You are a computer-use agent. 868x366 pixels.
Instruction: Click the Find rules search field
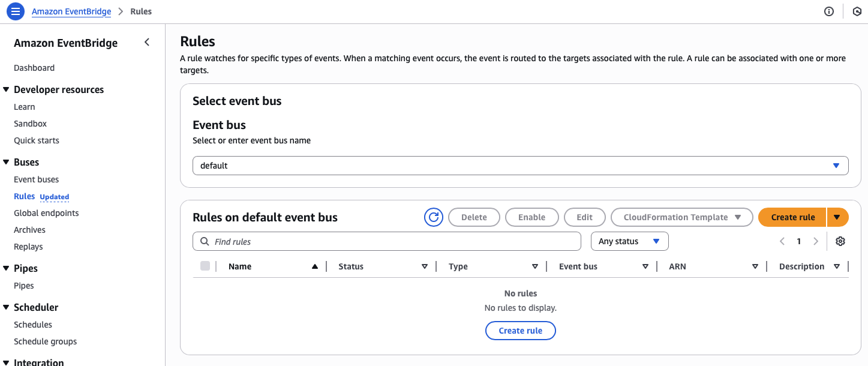(387, 241)
